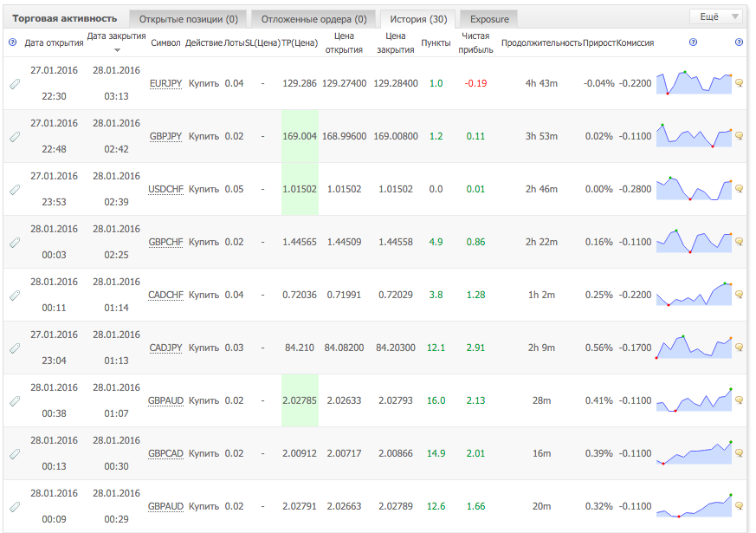756x533 pixels.
Task: View CADJPY trade mini chart
Action: (x=695, y=347)
